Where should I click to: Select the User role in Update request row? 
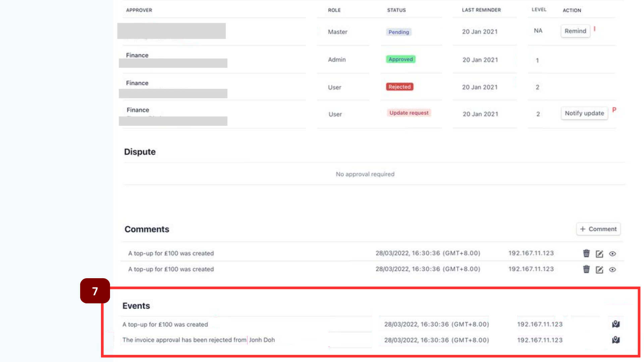point(335,114)
